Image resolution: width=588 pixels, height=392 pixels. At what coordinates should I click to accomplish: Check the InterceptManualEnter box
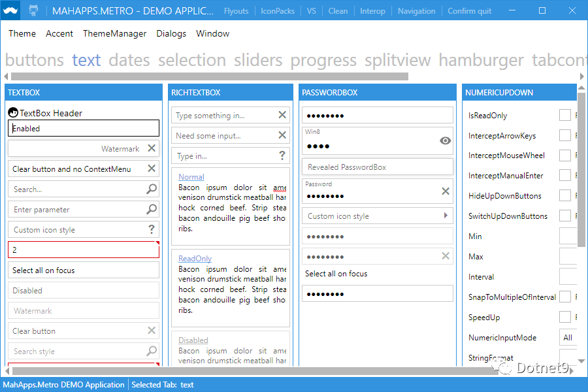564,175
